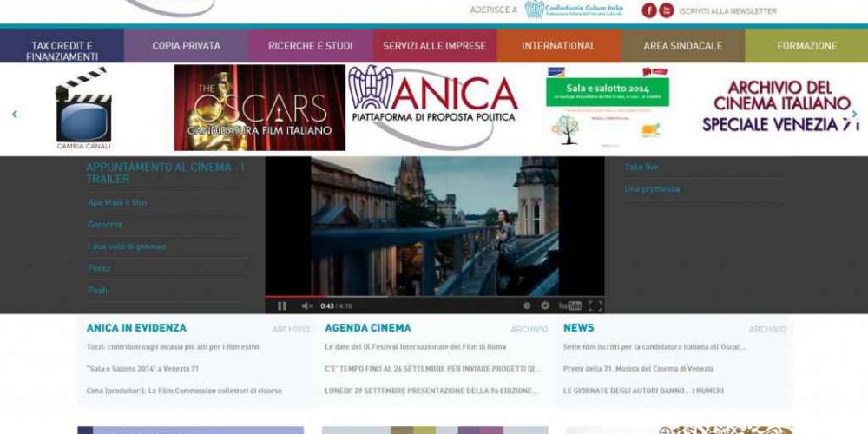This screenshot has height=434, width=868.
Task: Mute the video player volume
Action: tap(307, 306)
